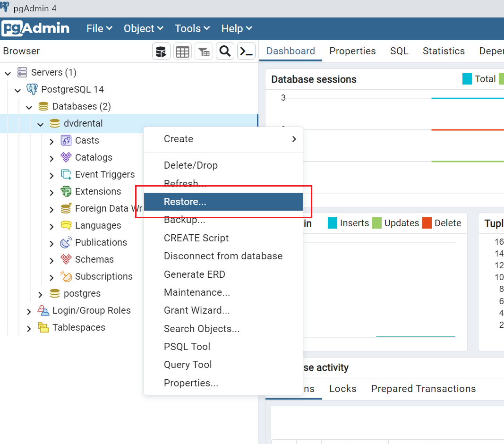Open Maintenance... from context menu
The image size is (504, 444).
[223, 292]
